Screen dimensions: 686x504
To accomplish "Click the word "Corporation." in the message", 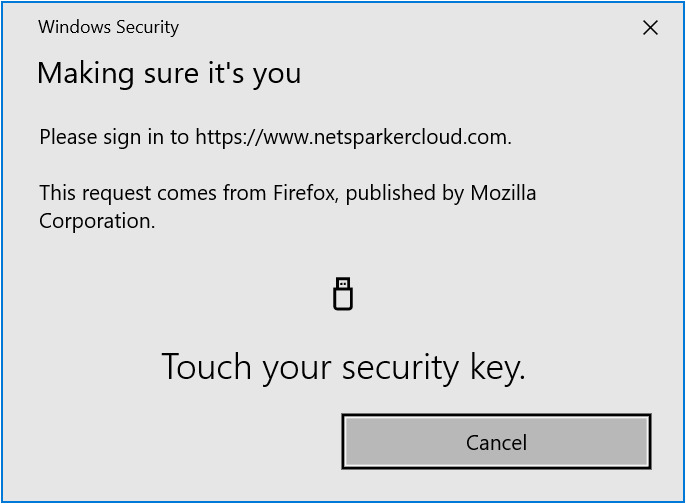I will (x=97, y=221).
